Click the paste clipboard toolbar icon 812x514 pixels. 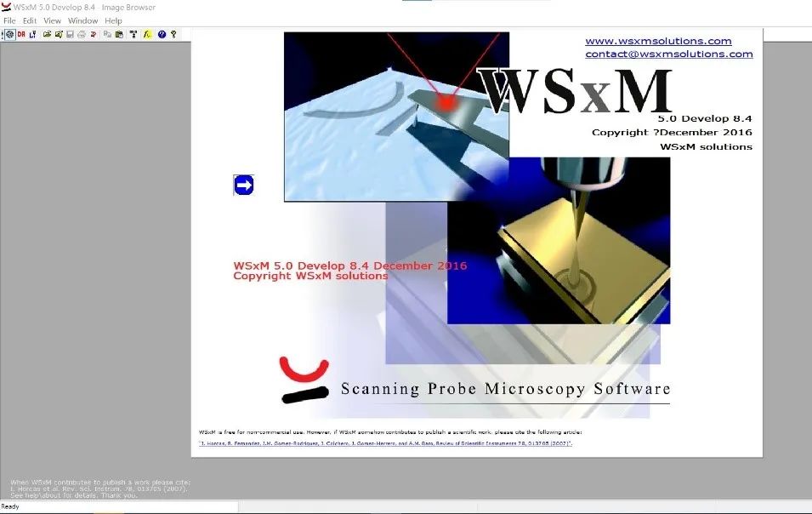coord(119,34)
